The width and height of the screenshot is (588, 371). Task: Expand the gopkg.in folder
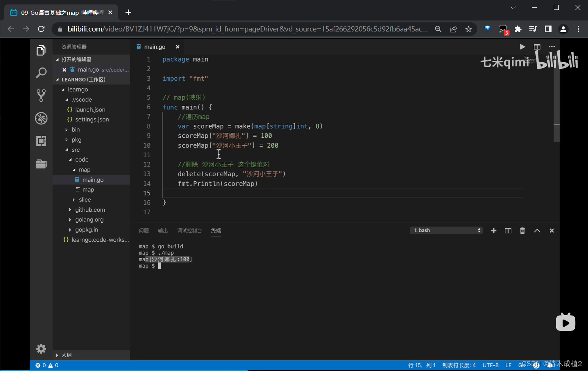91,230
